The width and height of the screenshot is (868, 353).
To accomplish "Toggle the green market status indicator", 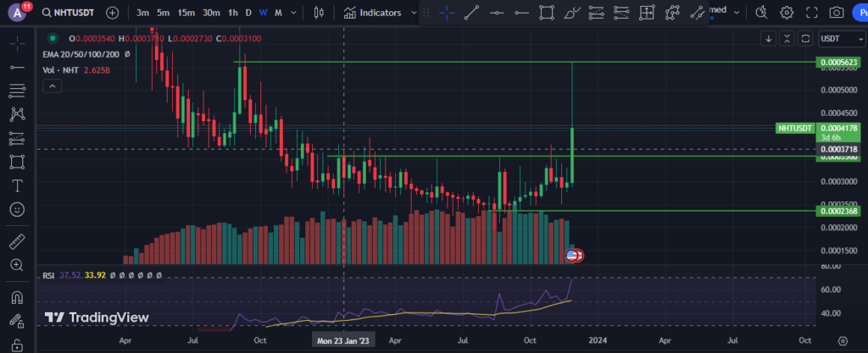I will click(52, 38).
